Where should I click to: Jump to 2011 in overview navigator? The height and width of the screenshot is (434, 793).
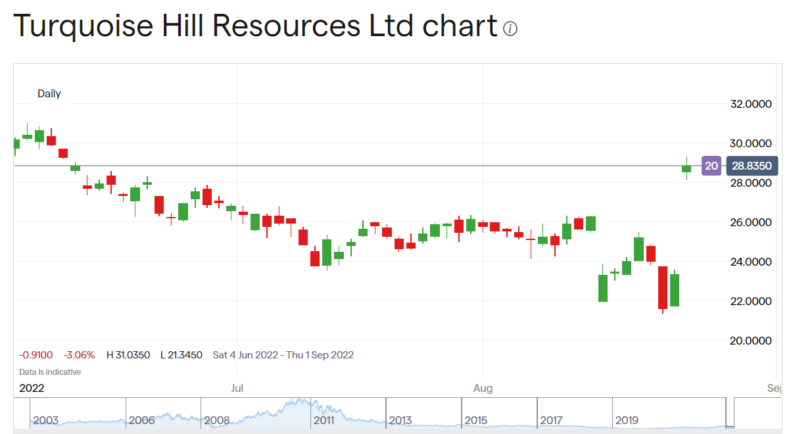tap(324, 420)
